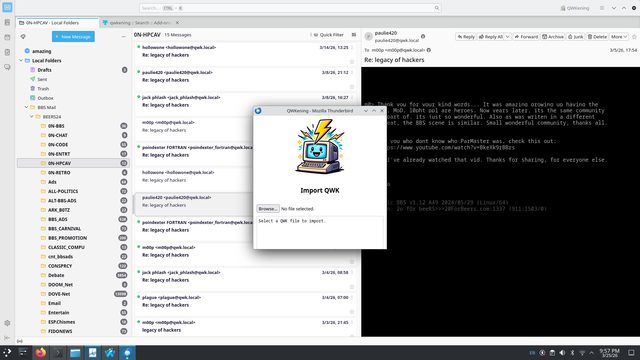The image size is (640, 360).
Task: Open the volume control in the tray
Action: 562,353
